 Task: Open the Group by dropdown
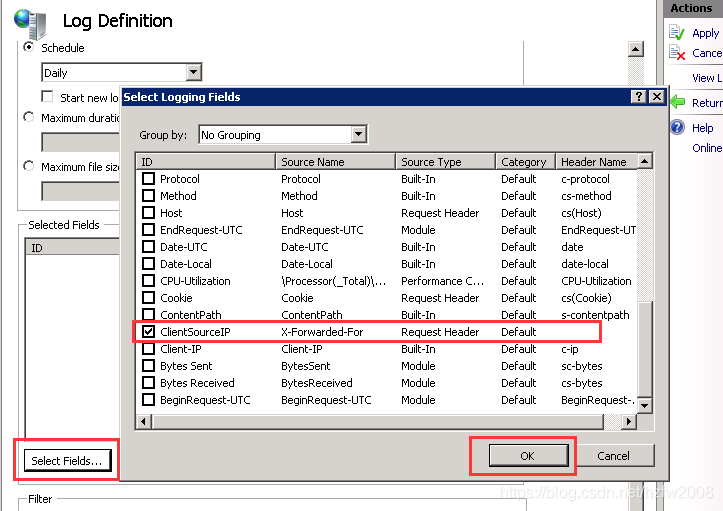tap(358, 135)
